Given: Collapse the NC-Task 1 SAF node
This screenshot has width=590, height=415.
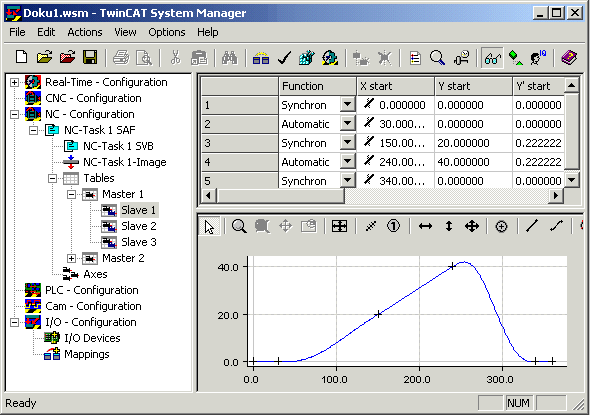Looking at the screenshot, I should (33, 130).
